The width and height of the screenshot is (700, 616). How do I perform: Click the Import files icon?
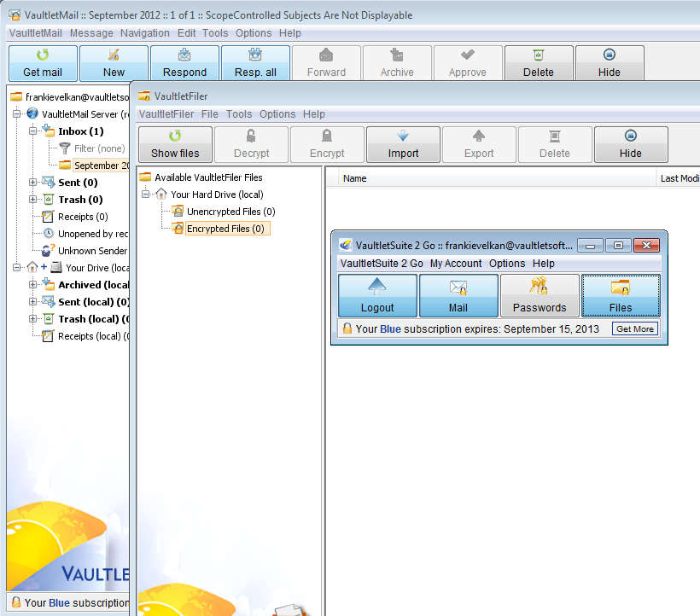click(x=403, y=144)
